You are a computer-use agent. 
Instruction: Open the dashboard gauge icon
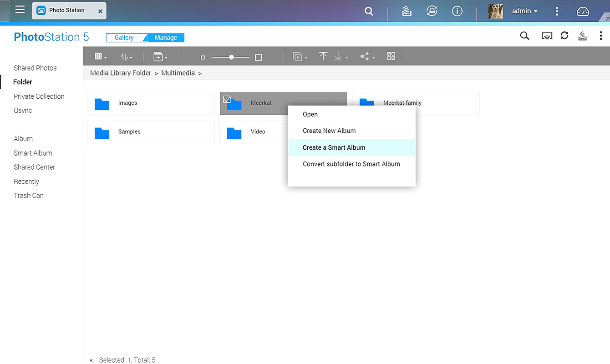tap(583, 11)
